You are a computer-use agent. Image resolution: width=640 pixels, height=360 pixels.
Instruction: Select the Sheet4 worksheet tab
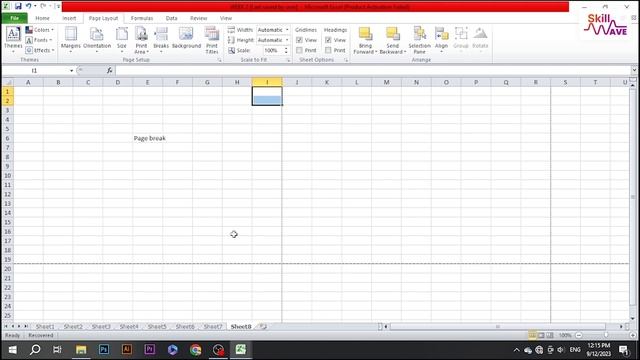(x=129, y=327)
